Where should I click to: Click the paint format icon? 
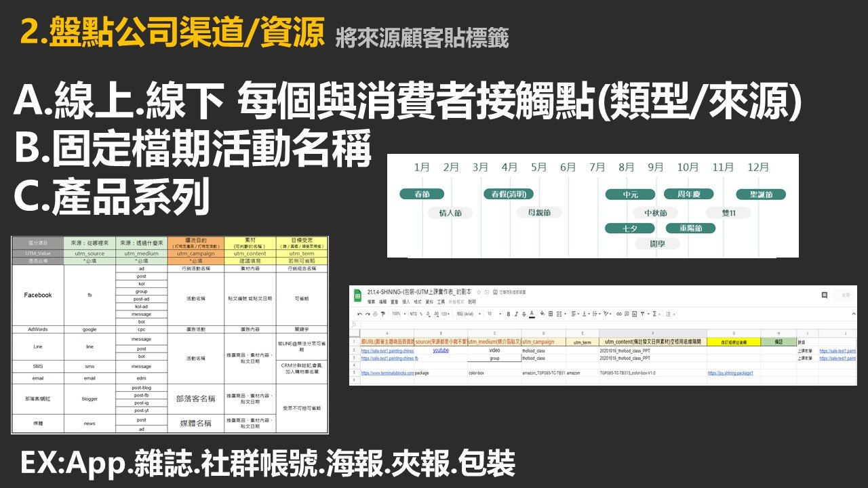tap(383, 314)
